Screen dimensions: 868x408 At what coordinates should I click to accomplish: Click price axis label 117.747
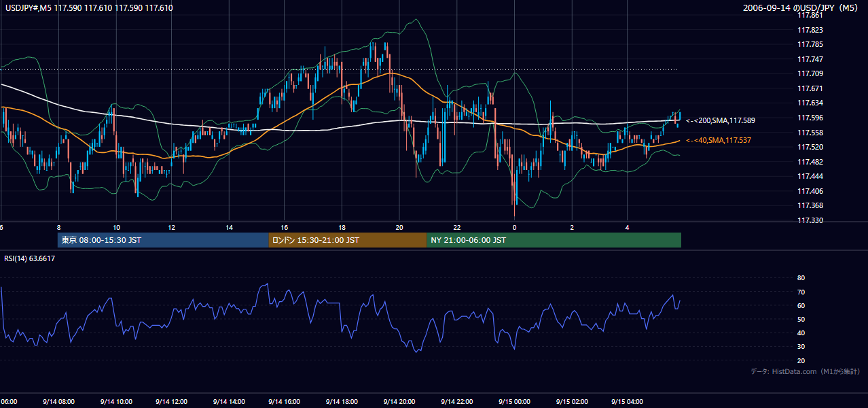pyautogui.click(x=810, y=59)
